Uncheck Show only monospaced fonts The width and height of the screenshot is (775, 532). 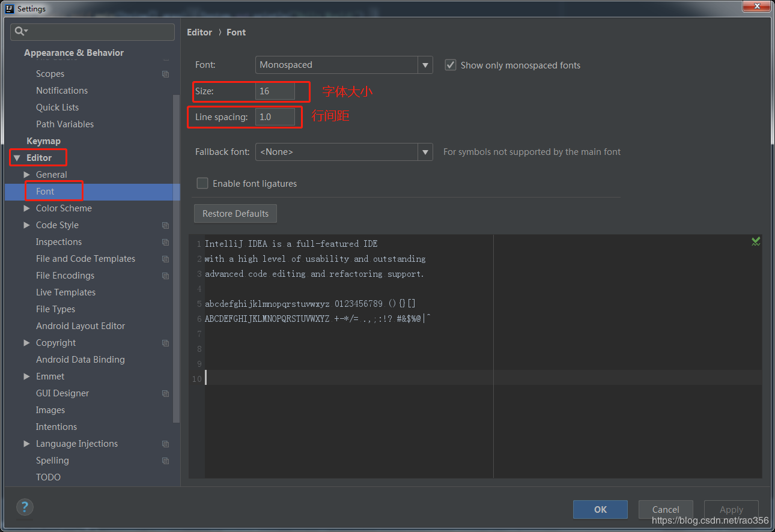[x=450, y=65]
